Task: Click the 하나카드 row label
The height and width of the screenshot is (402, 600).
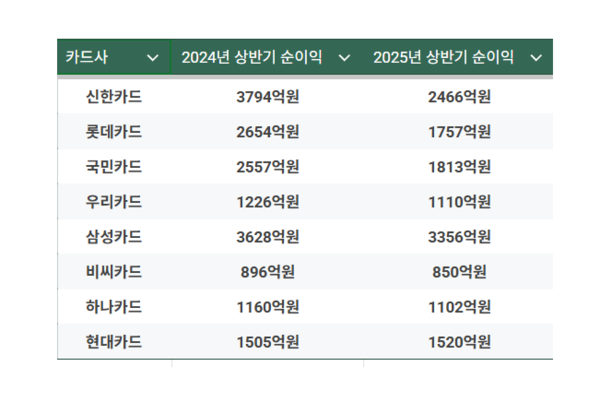Action: coord(114,307)
